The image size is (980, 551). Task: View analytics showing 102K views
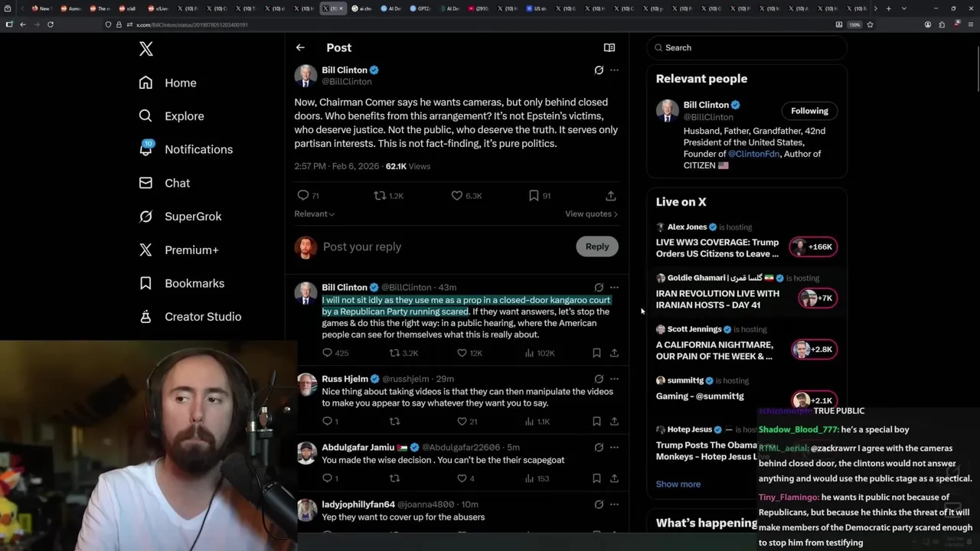click(x=539, y=354)
